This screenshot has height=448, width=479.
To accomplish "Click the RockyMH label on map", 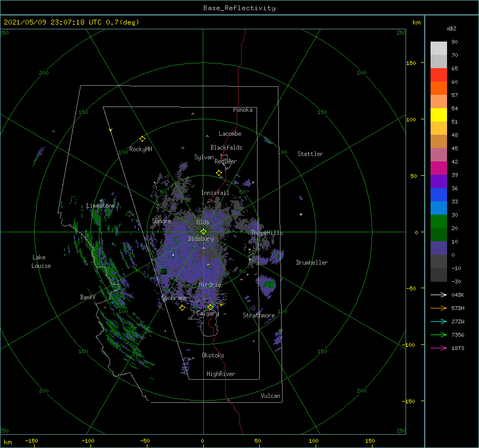I will (141, 149).
